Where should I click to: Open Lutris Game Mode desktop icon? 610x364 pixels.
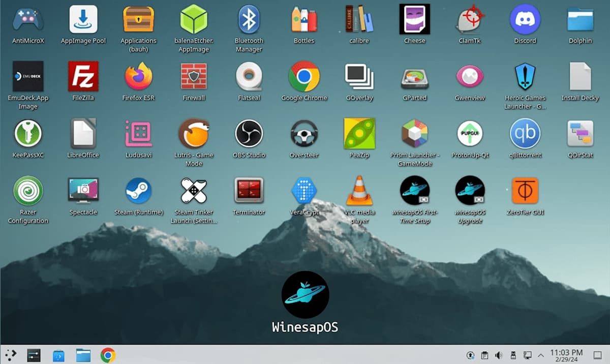(194, 134)
